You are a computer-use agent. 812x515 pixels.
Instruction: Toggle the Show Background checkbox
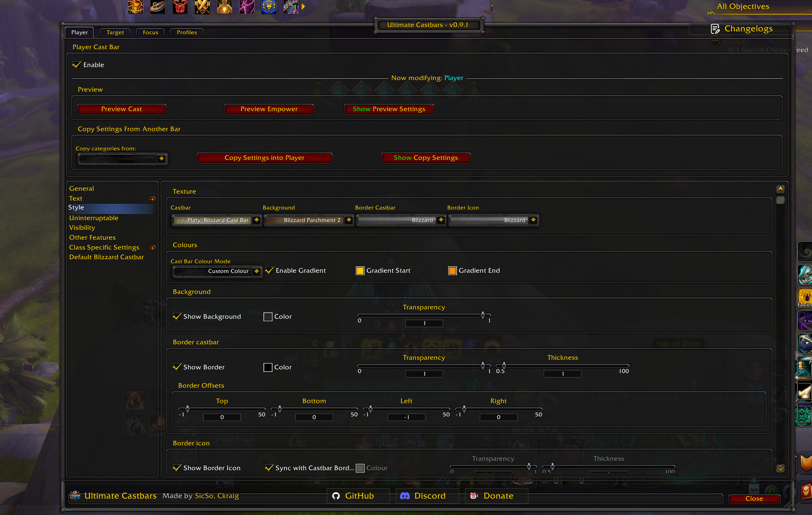click(177, 316)
